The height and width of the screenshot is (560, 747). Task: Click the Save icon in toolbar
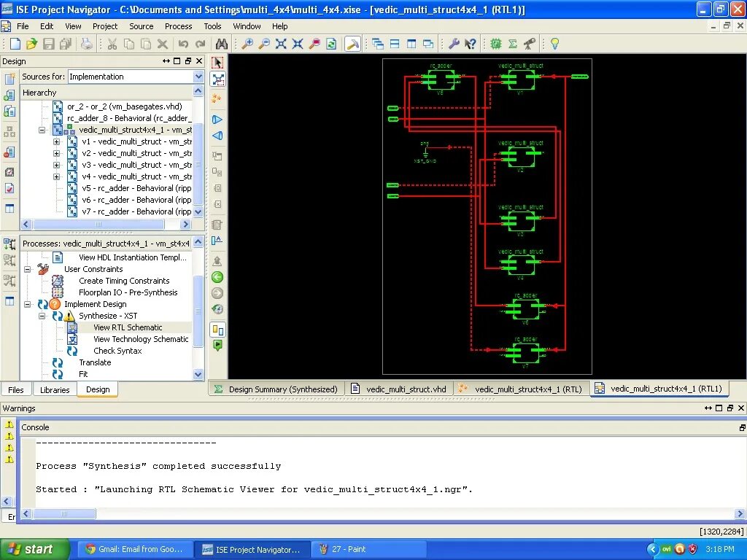tap(48, 44)
